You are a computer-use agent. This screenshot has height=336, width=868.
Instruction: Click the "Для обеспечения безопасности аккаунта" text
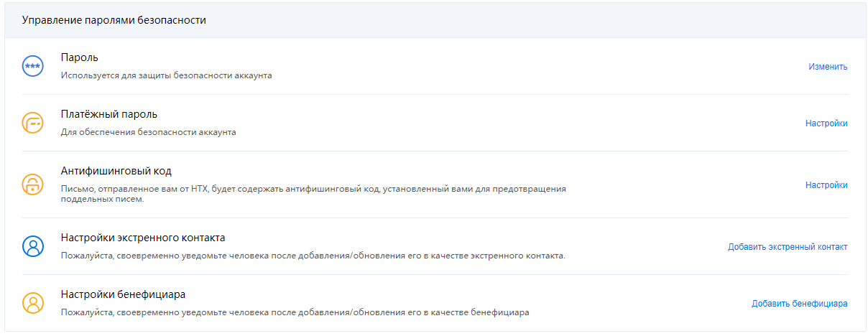point(149,132)
